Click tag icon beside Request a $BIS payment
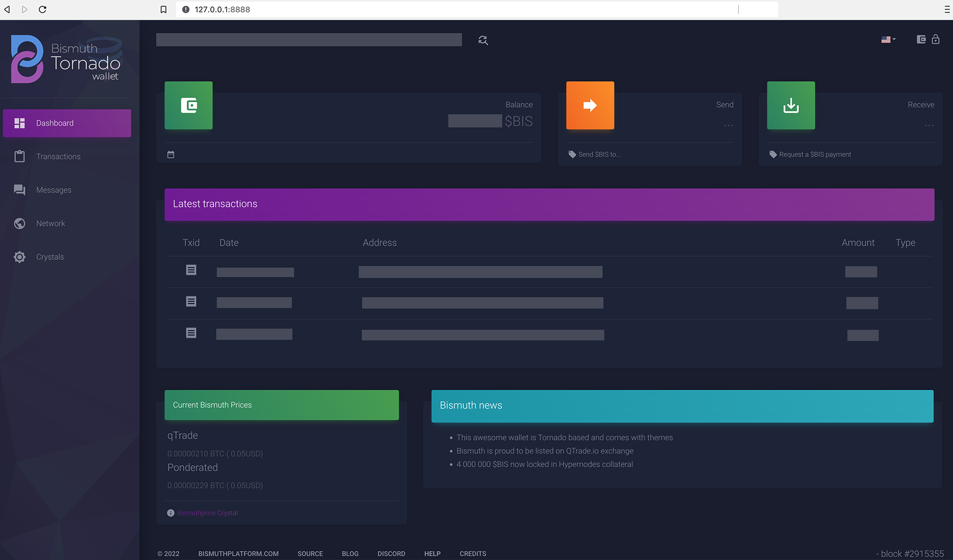 click(773, 154)
